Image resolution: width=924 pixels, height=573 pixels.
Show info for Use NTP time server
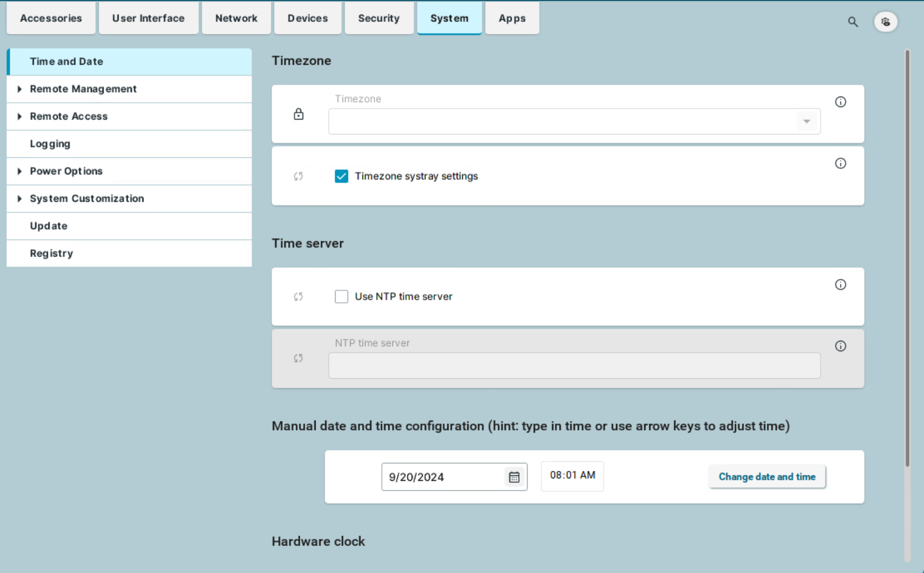pyautogui.click(x=840, y=285)
